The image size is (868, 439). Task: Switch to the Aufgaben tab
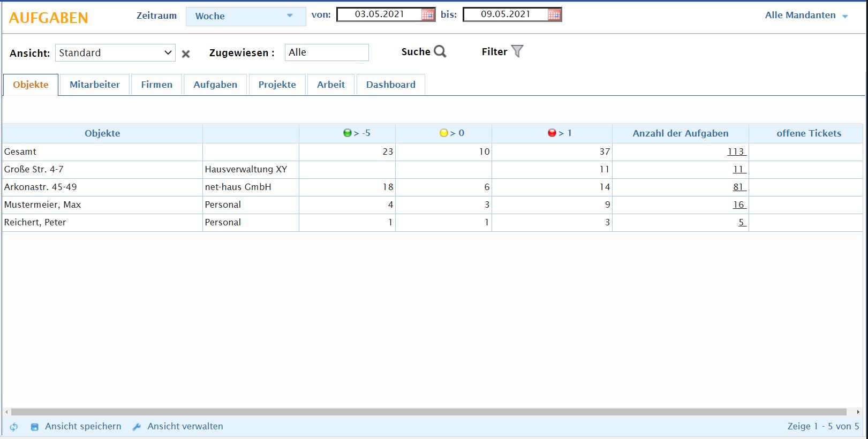[215, 85]
